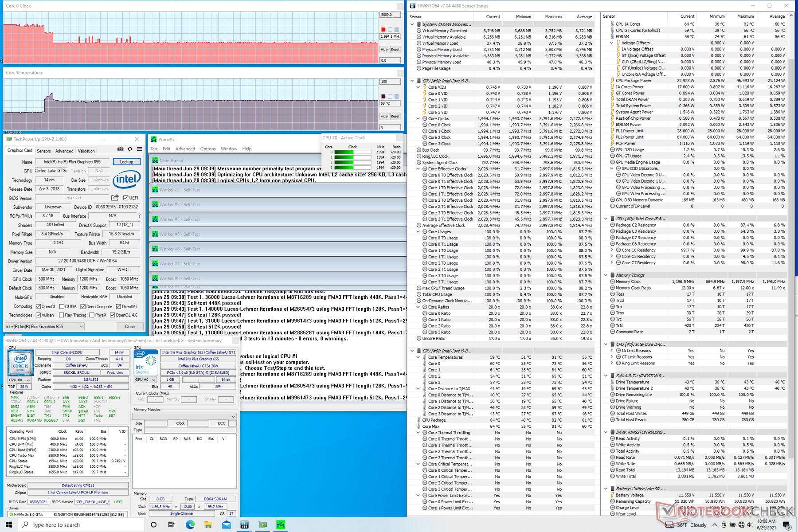
Task: Click the Intel Core i5 badge in System Summary
Action: pyautogui.click(x=20, y=363)
